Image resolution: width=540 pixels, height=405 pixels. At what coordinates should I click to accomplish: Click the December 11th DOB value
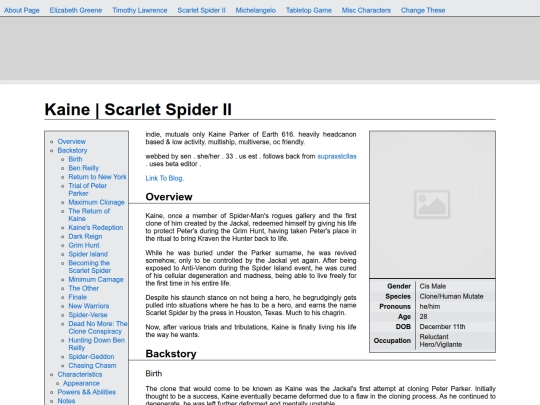tap(442, 326)
